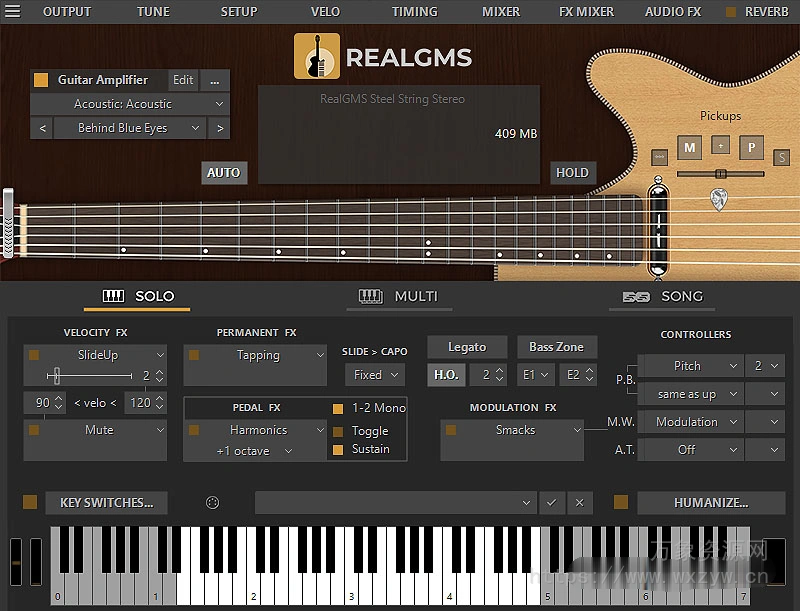Screen dimensions: 800x611
Task: Click the pickup blend '+' icon
Action: tap(720, 147)
